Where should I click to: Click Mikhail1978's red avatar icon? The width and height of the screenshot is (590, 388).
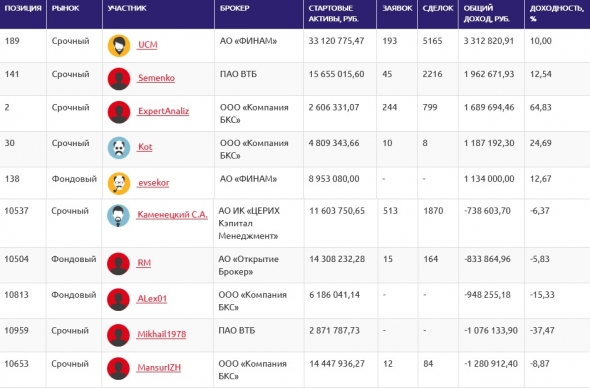[118, 335]
